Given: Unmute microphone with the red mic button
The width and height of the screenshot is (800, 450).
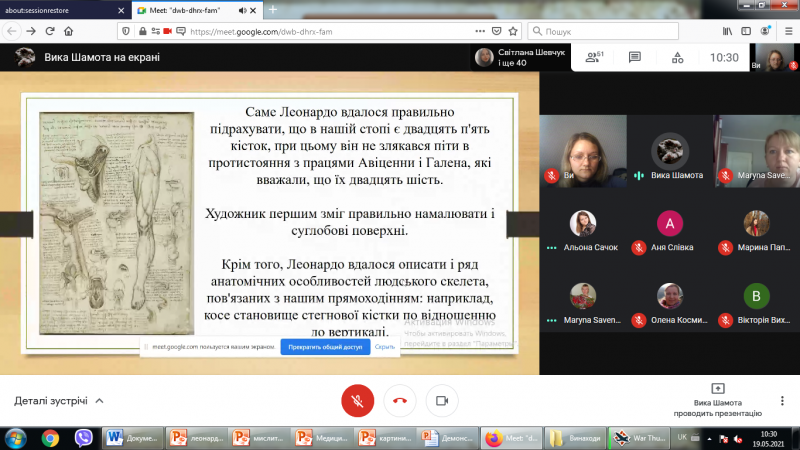Looking at the screenshot, I should 358,401.
